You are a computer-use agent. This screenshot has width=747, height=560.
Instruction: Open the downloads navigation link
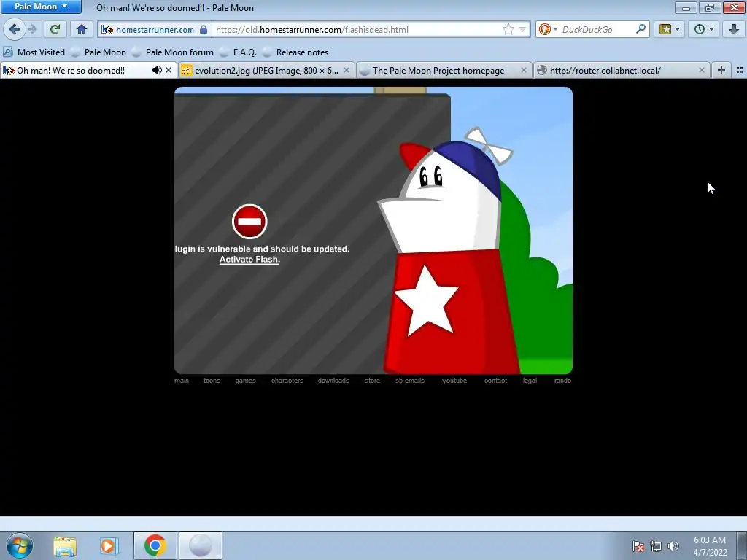pos(333,381)
